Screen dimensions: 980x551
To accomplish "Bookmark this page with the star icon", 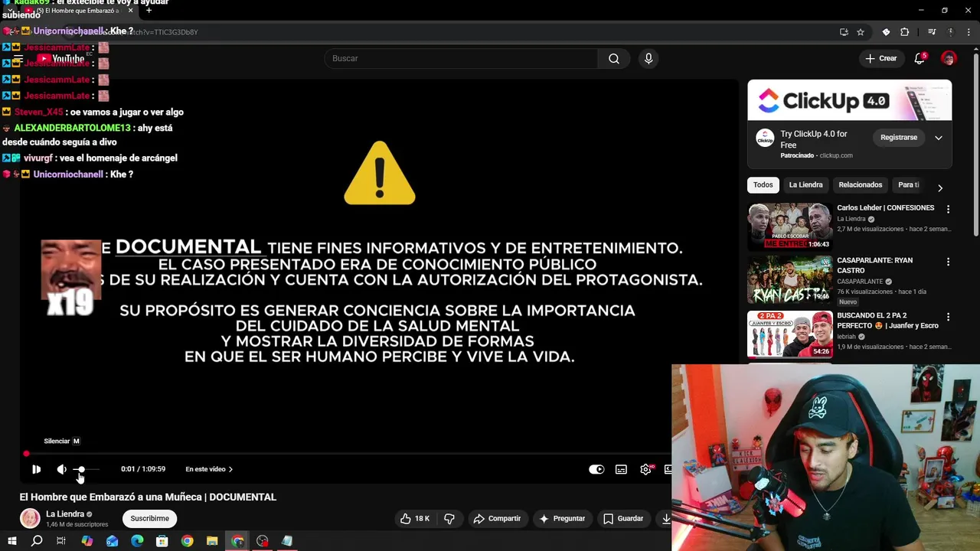I will [x=861, y=32].
